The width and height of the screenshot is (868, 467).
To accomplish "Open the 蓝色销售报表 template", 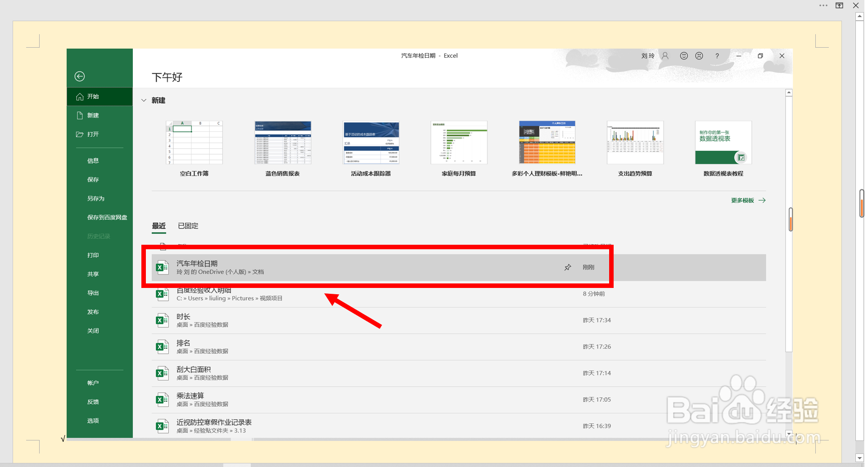I will 283,148.
